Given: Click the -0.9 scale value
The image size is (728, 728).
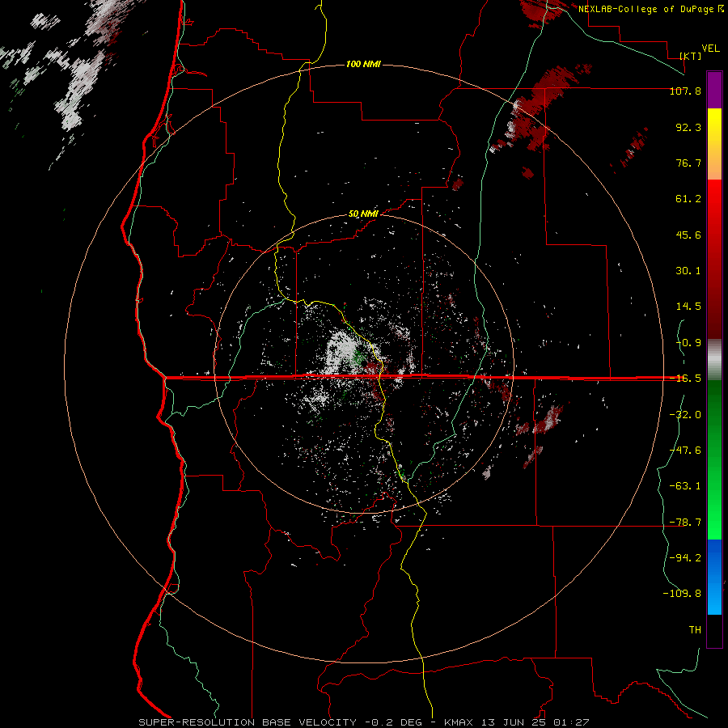Looking at the screenshot, I should pyautogui.click(x=688, y=343).
